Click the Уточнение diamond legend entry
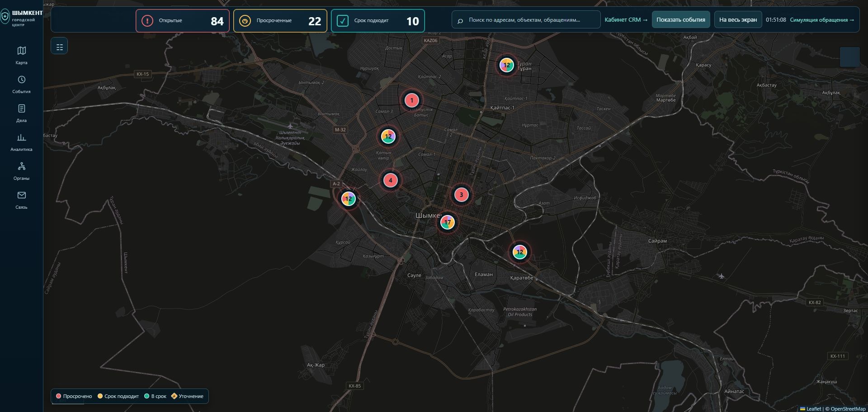The width and height of the screenshot is (868, 412). 187,396
